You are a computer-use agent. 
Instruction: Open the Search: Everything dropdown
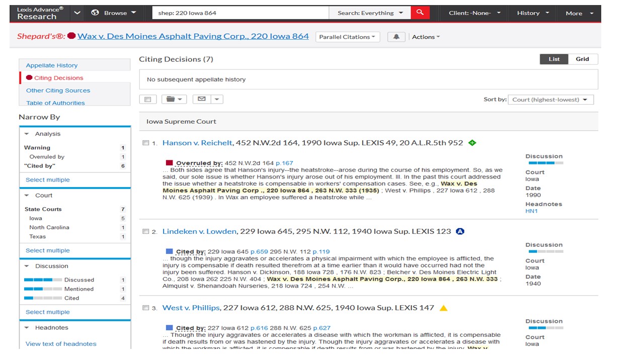370,13
